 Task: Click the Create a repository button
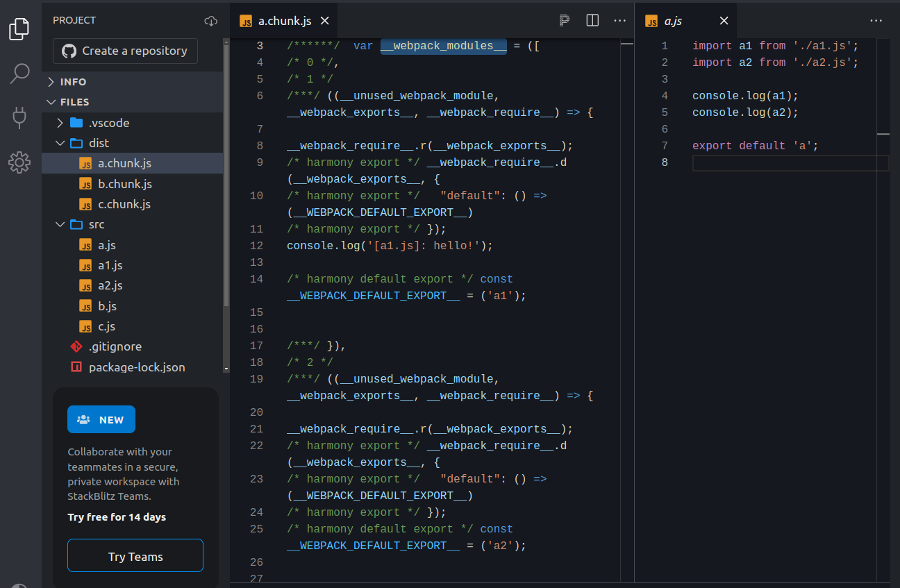pyautogui.click(x=125, y=51)
